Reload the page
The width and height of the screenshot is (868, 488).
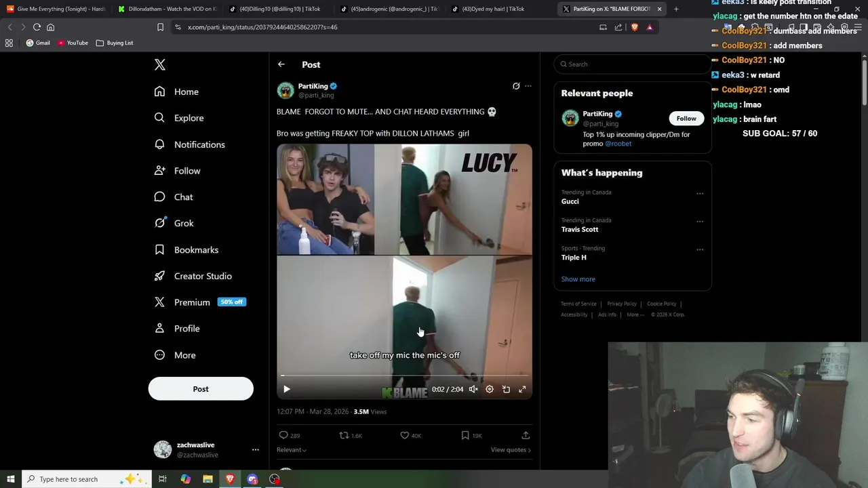click(37, 27)
